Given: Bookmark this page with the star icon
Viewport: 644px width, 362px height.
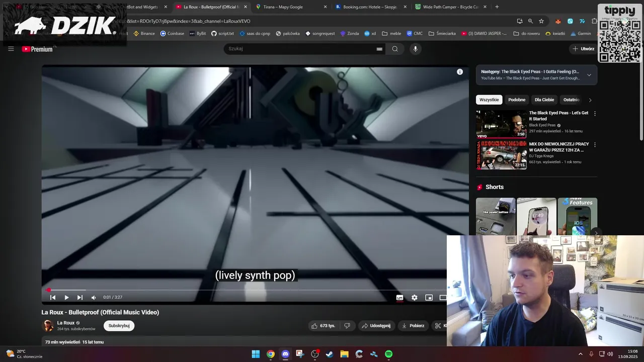Looking at the screenshot, I should coord(541,21).
